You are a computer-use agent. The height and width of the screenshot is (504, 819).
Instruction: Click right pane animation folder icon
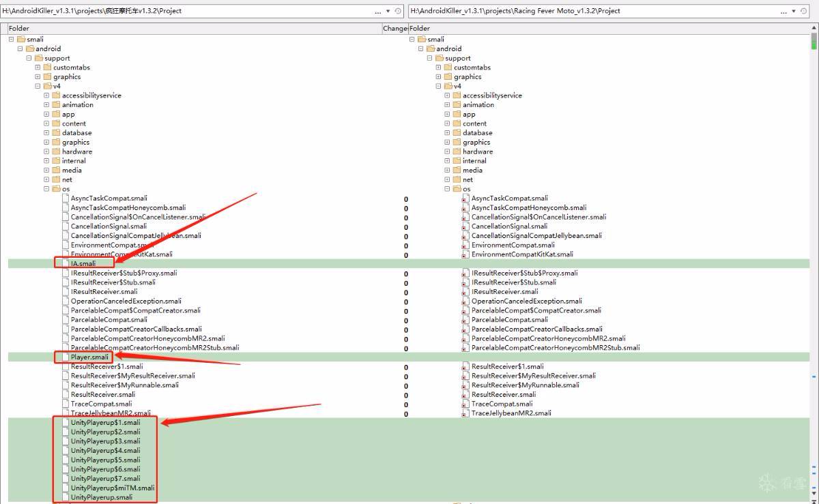457,105
